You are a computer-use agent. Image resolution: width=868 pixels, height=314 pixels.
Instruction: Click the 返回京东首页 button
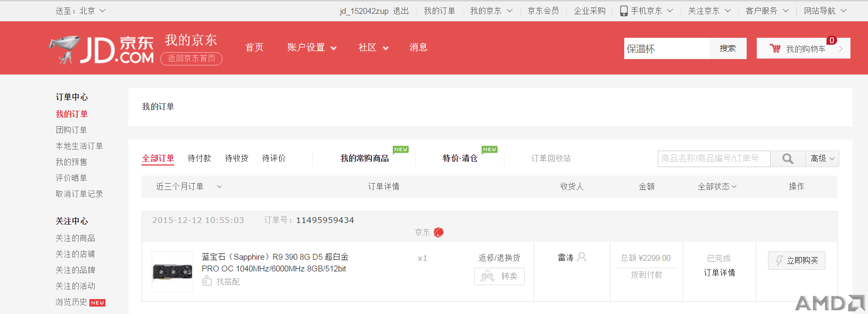pos(192,59)
